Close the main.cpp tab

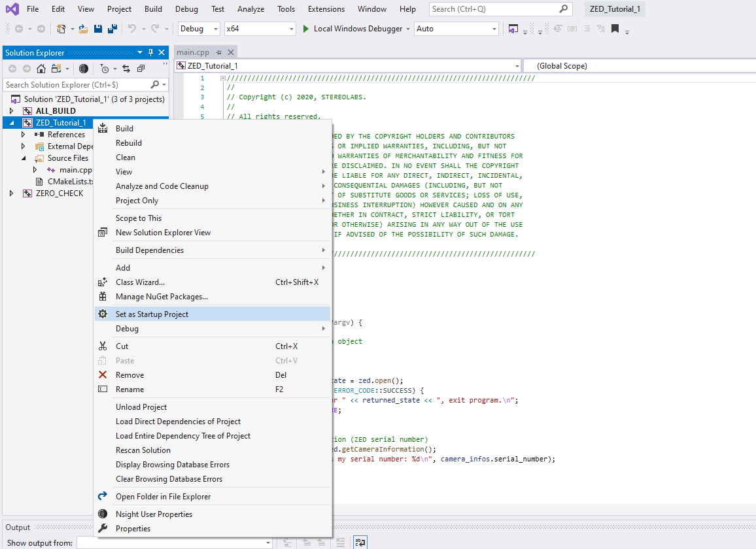pos(231,52)
